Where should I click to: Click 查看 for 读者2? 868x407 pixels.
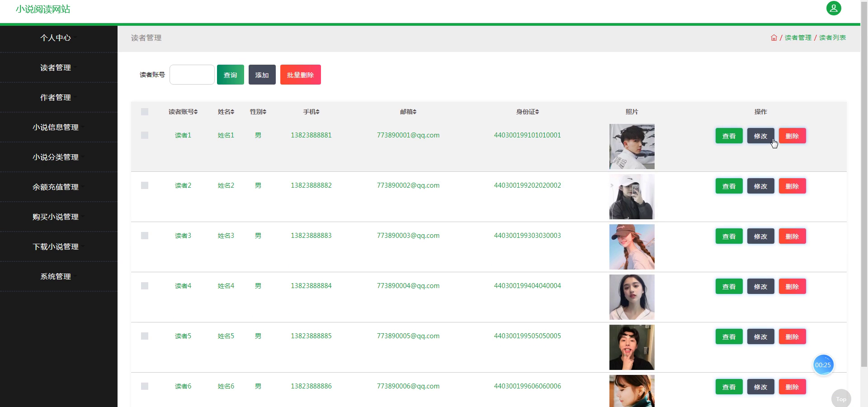pyautogui.click(x=729, y=186)
